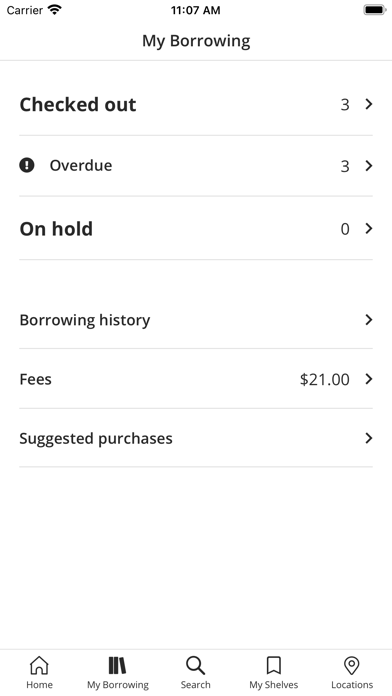Expand the Overdue row chevron
Image resolution: width=392 pixels, height=696 pixels.
(x=368, y=166)
